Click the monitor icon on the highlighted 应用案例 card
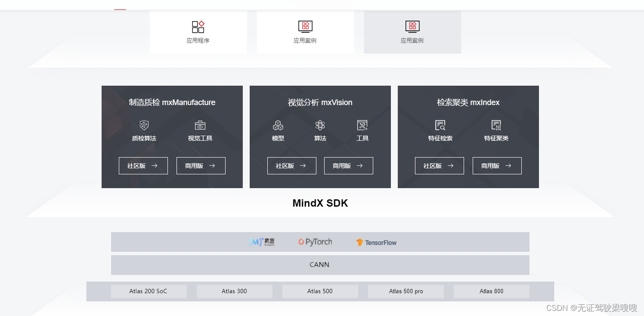Screen dimensions: 644x316 coord(412,27)
